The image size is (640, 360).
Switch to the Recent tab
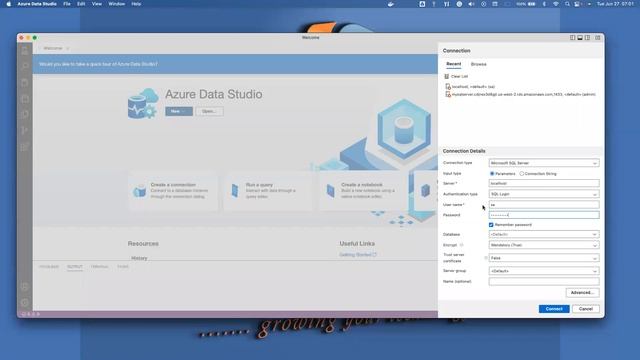point(453,64)
